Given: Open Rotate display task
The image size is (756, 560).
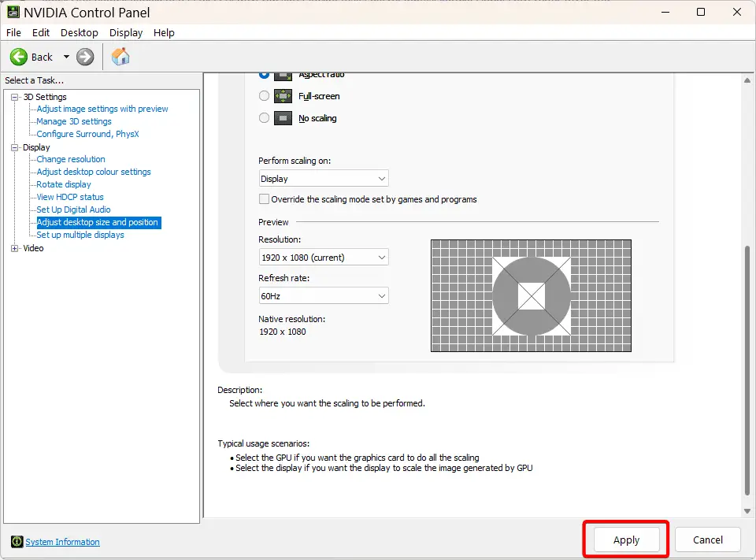Looking at the screenshot, I should click(64, 184).
